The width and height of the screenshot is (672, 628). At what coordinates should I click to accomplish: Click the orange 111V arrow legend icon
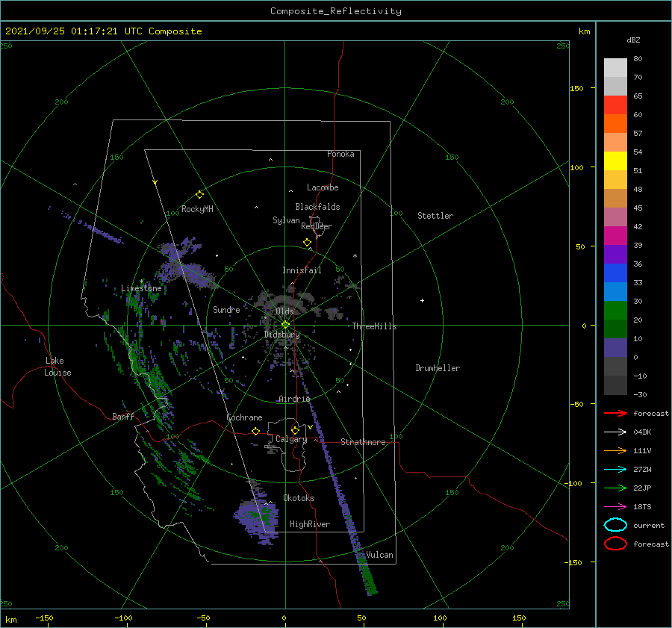(615, 450)
